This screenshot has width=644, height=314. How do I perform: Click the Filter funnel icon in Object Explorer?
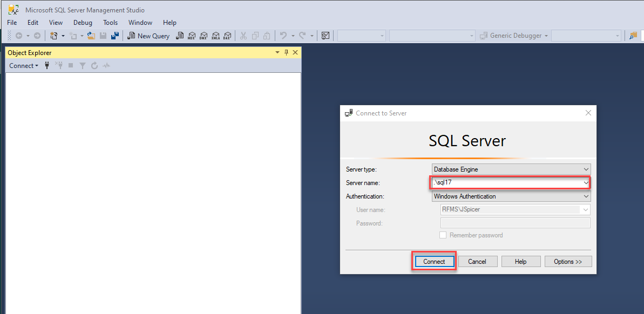[83, 66]
